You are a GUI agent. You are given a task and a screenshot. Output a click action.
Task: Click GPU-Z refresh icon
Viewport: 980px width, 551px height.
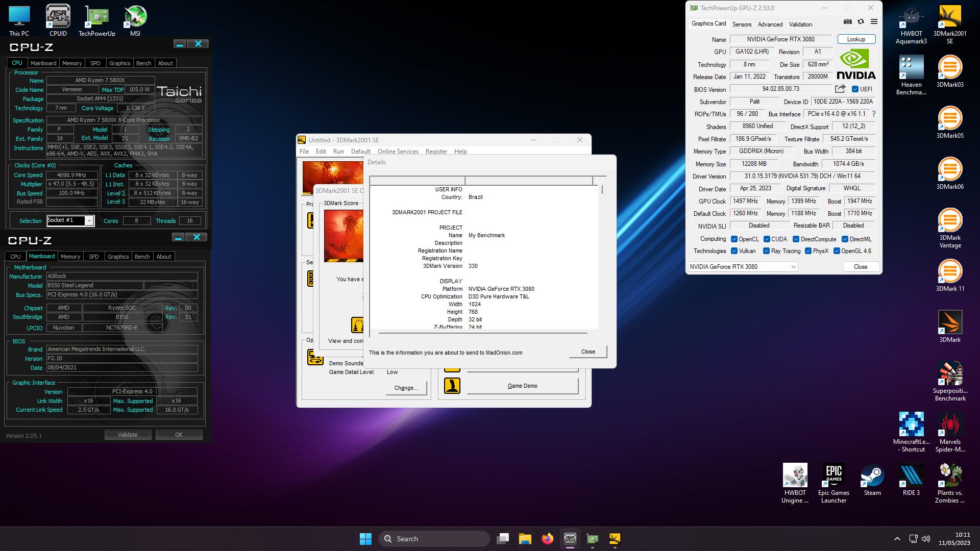[861, 22]
